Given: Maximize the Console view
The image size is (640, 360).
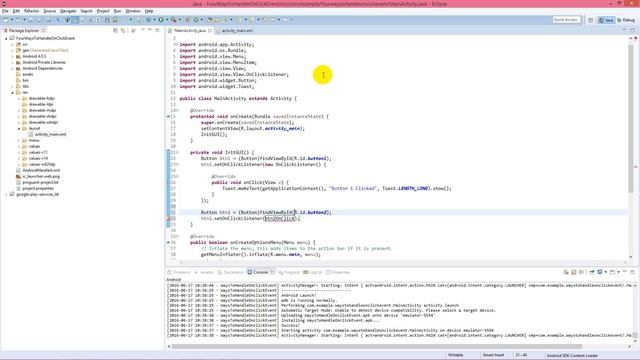Looking at the screenshot, I should [632, 272].
